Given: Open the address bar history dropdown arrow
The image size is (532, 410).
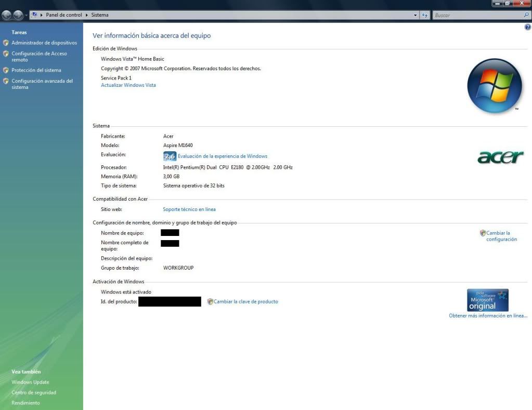Looking at the screenshot, I should click(x=416, y=15).
